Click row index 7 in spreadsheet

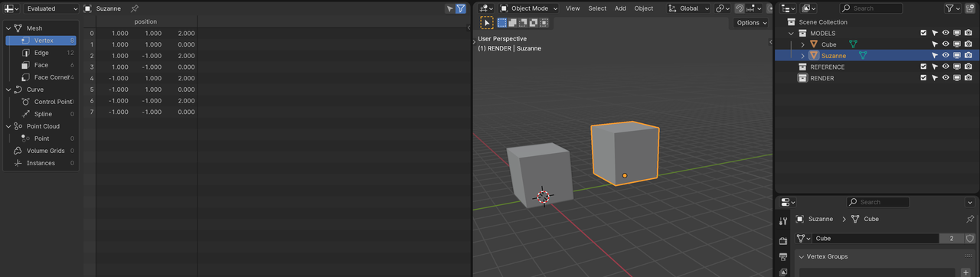(91, 112)
